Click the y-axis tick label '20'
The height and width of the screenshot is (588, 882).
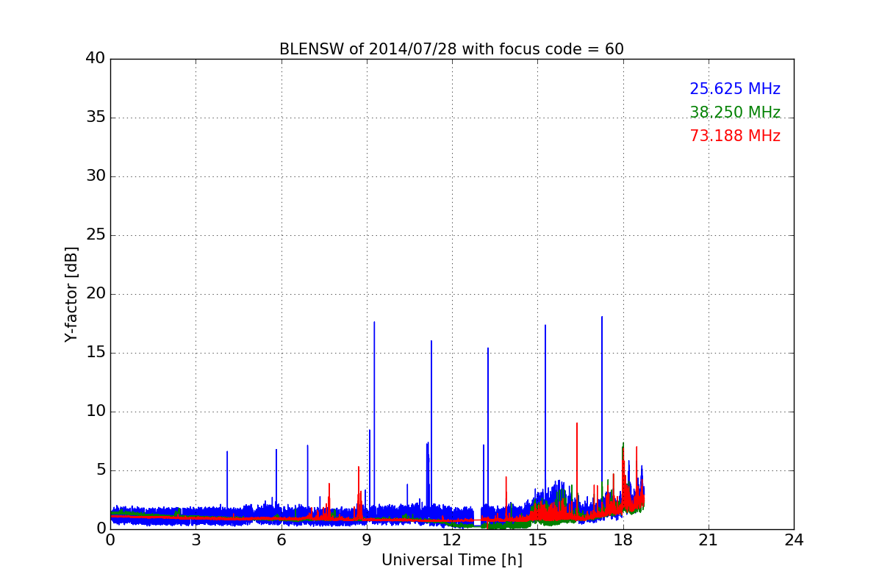click(96, 294)
